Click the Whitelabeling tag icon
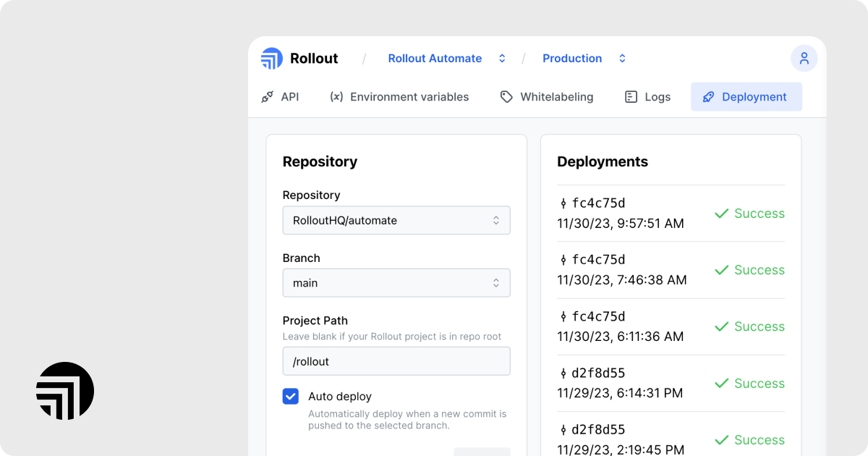868x456 pixels. pyautogui.click(x=507, y=97)
